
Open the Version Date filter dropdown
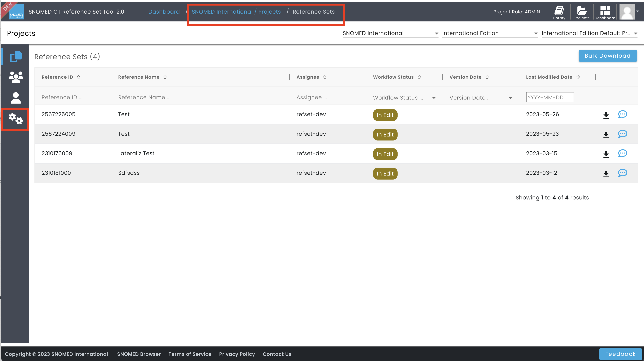[481, 98]
